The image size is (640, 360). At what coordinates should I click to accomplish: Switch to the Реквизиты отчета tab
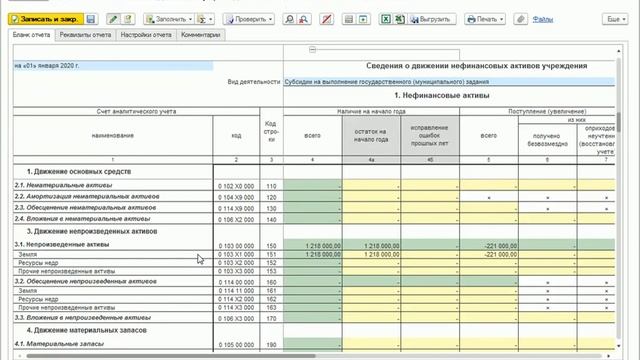coord(85,35)
